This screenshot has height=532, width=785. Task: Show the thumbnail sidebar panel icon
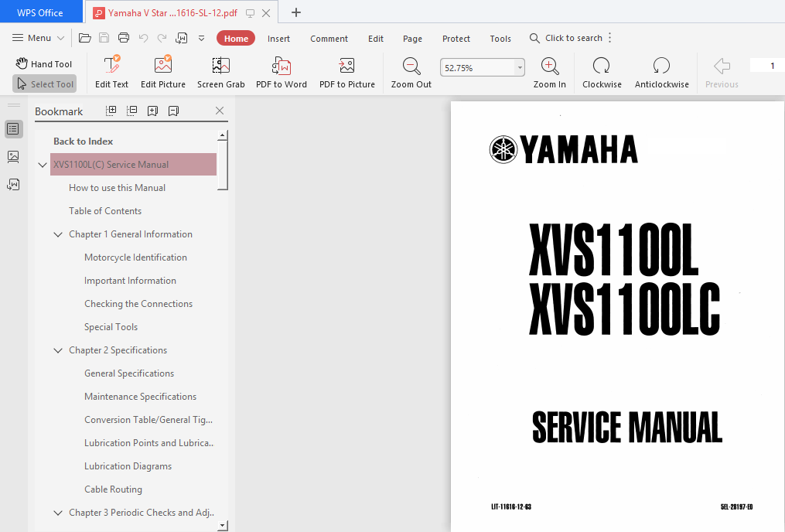13,157
